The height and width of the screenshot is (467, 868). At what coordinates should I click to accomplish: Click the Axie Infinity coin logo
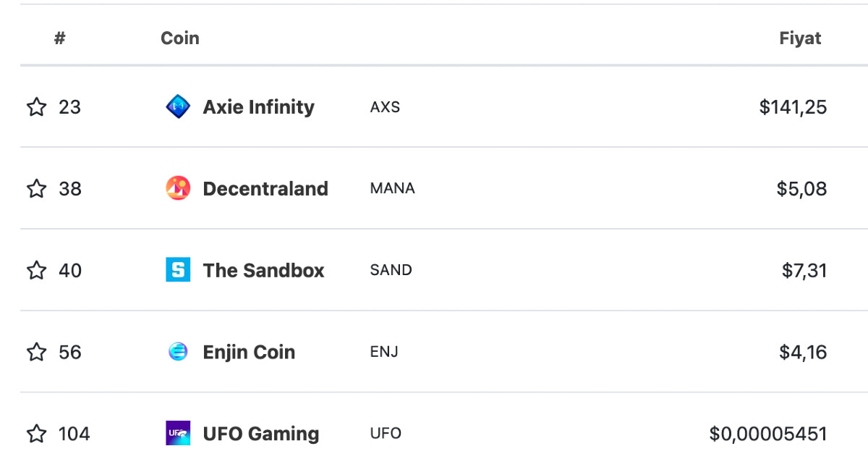(x=178, y=107)
